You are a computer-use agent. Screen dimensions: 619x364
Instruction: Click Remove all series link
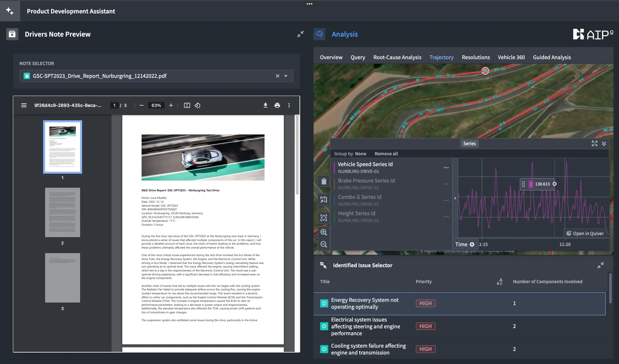(386, 154)
